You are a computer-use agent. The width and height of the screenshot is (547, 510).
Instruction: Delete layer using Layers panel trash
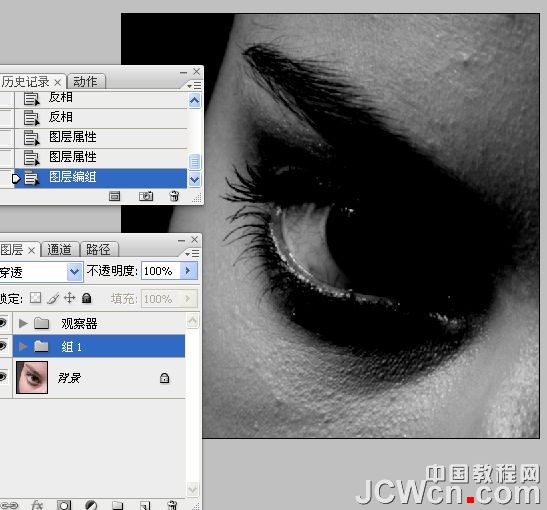tap(172, 505)
